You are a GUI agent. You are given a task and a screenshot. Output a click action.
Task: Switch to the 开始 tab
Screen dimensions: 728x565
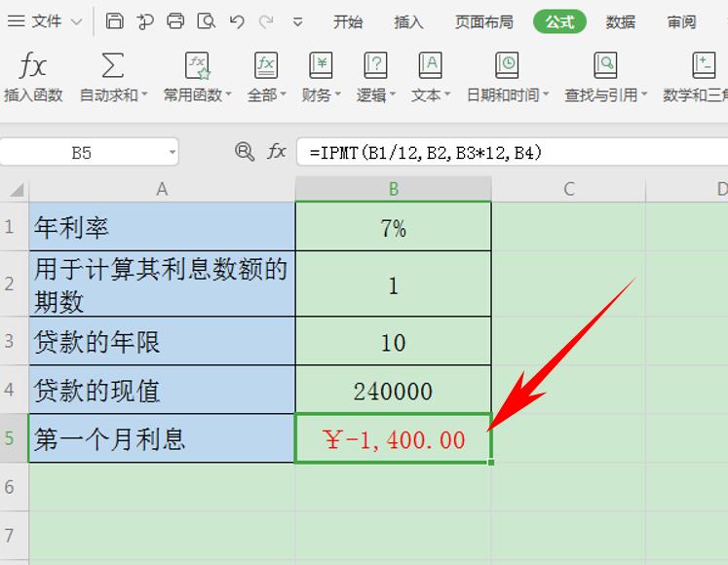coord(348,21)
